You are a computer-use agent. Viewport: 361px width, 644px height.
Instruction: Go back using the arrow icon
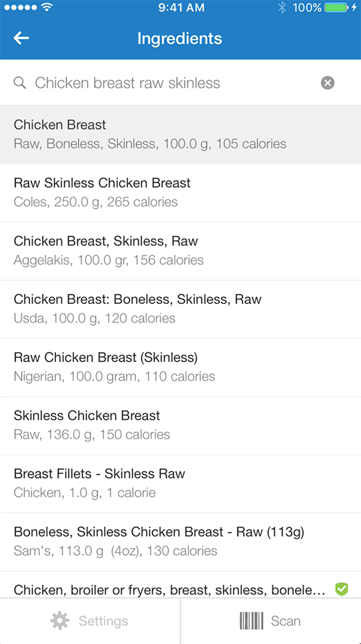[x=21, y=38]
